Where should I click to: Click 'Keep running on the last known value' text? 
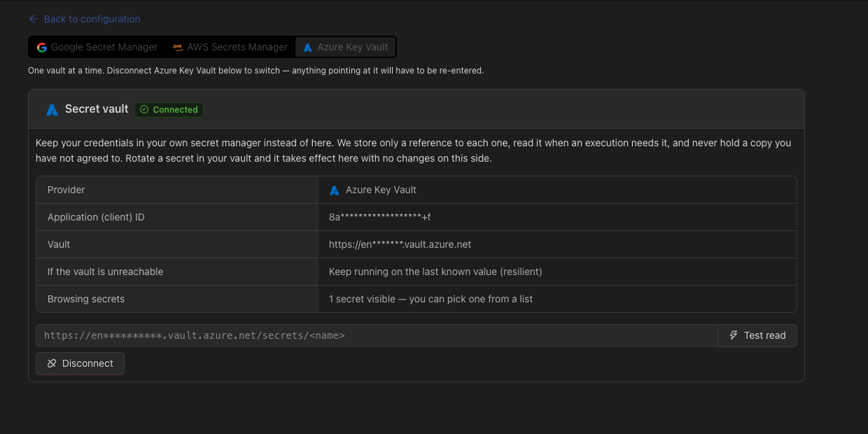click(435, 272)
